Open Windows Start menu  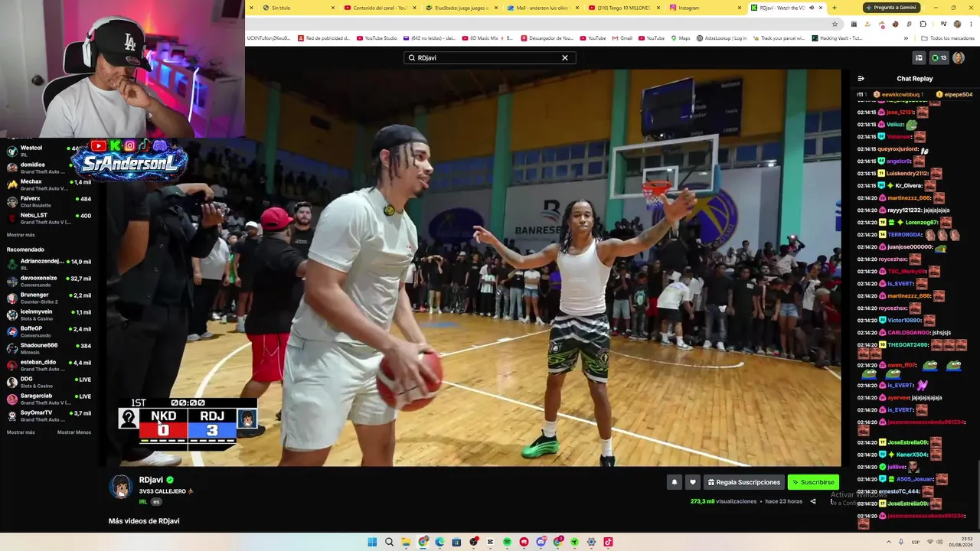pos(372,542)
